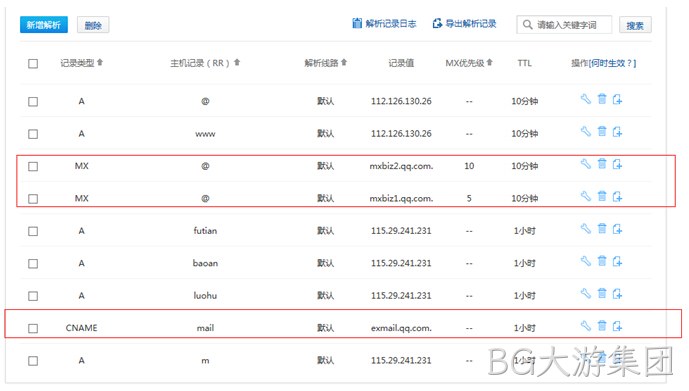Select the mxbiz2.qq.com MX record checkbox
This screenshot has height=391, width=689.
[33, 167]
